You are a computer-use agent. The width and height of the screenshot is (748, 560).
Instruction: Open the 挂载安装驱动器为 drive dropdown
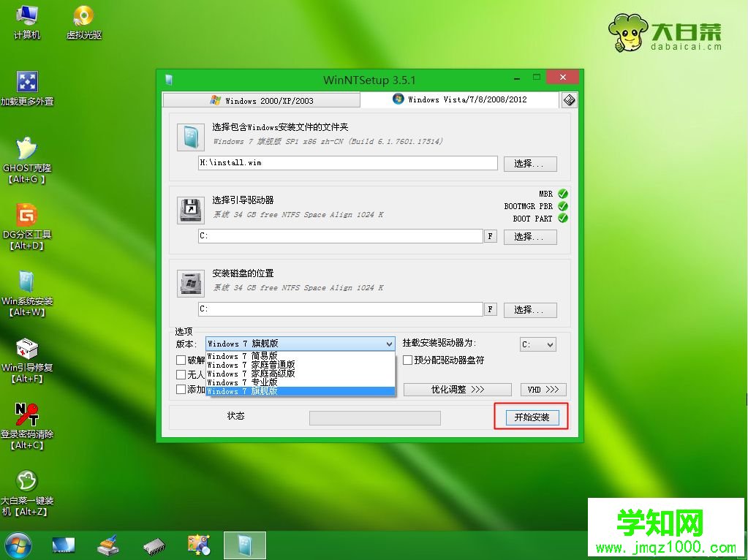538,344
